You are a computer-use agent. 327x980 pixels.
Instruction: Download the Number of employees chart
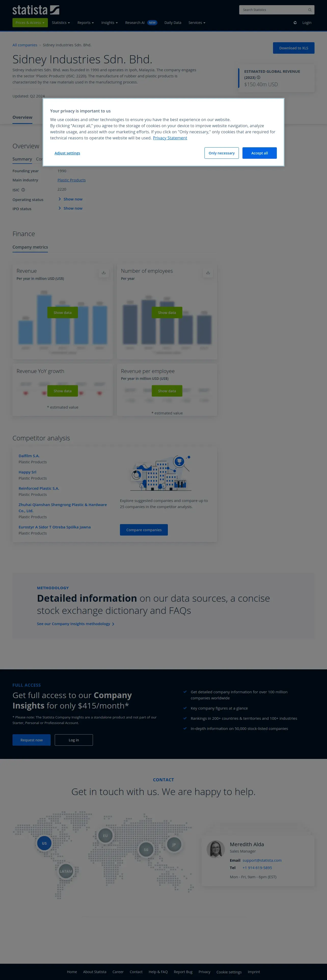point(208,272)
